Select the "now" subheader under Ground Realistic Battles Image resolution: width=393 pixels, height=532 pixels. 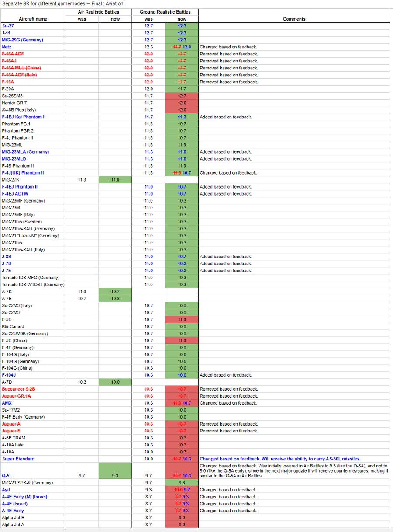click(x=182, y=19)
